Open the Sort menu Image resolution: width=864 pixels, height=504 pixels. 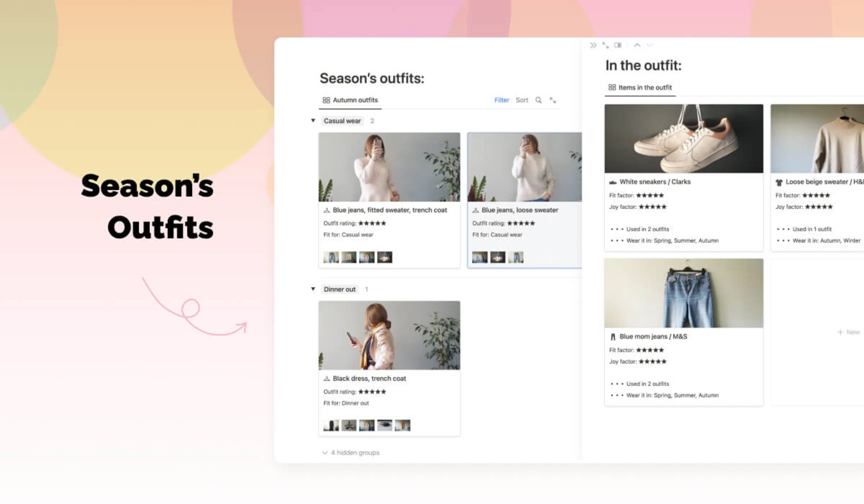point(522,100)
